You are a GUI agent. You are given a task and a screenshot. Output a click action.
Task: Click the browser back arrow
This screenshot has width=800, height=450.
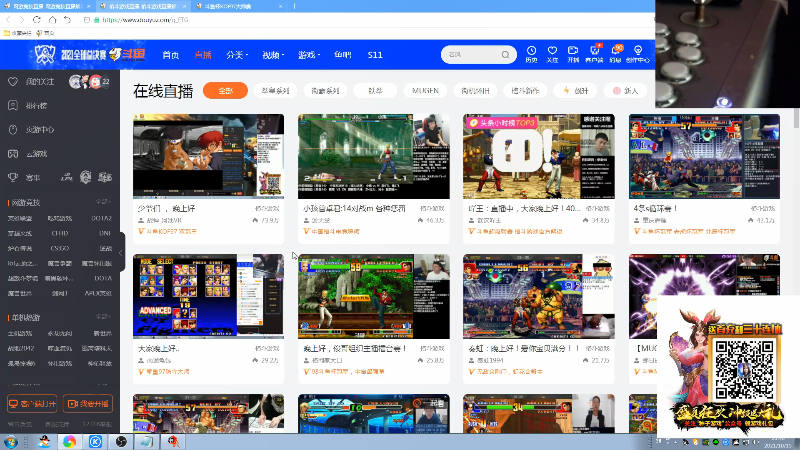(8, 19)
